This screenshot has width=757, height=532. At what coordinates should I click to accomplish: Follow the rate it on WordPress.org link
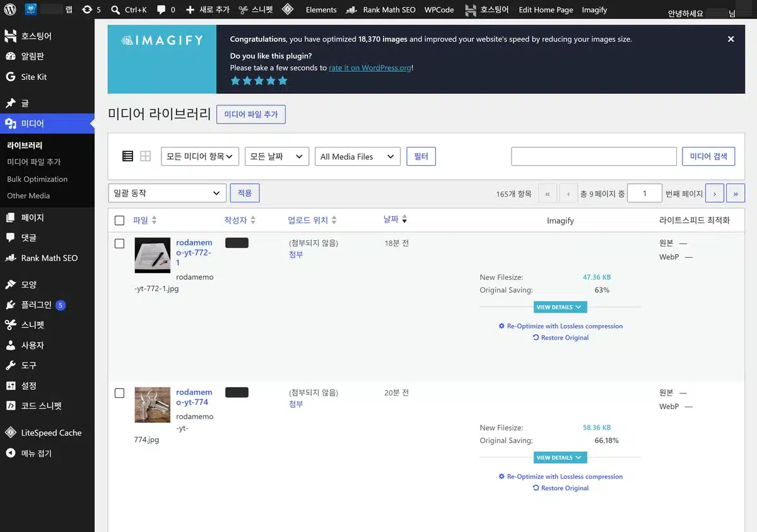pos(370,67)
